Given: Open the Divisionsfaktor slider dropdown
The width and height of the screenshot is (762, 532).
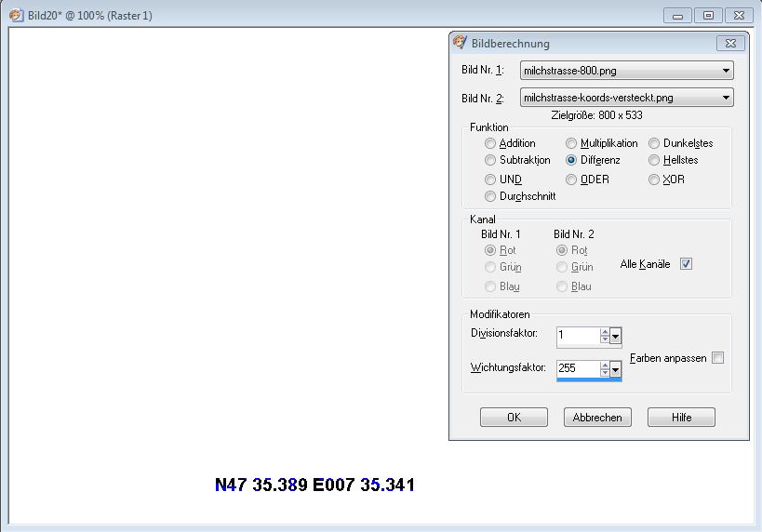Looking at the screenshot, I should click(615, 336).
